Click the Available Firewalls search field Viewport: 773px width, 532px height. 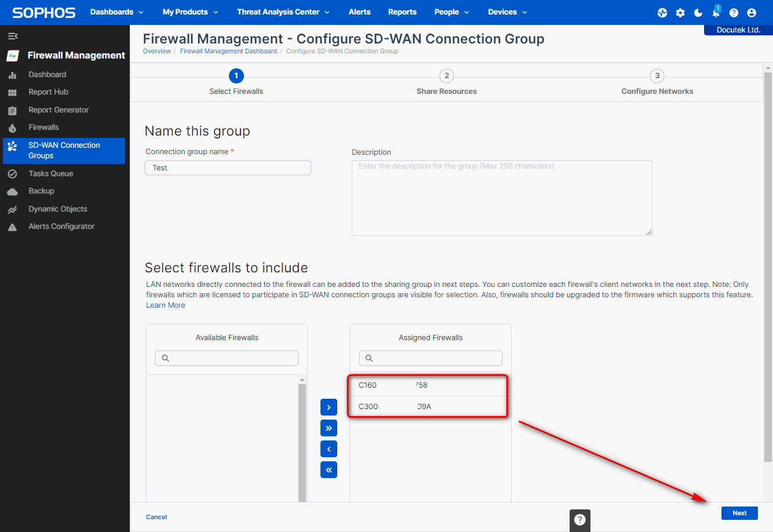[x=227, y=358]
